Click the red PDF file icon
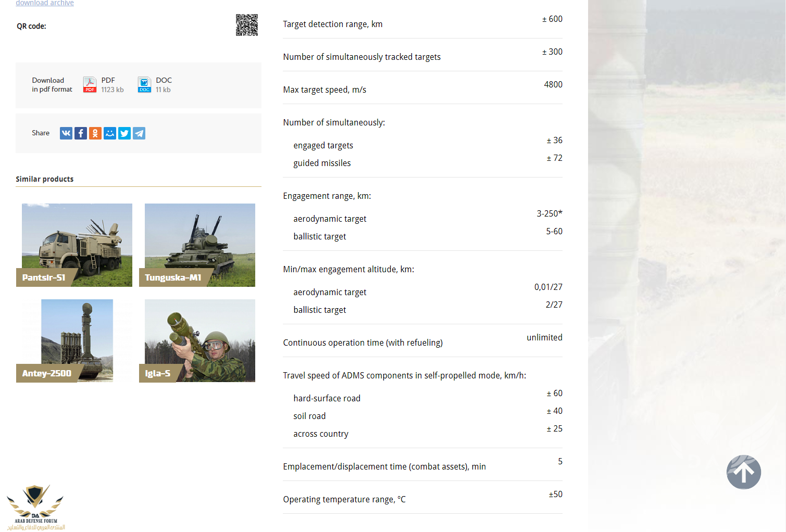Screen dimensions: 786x532 90,84
